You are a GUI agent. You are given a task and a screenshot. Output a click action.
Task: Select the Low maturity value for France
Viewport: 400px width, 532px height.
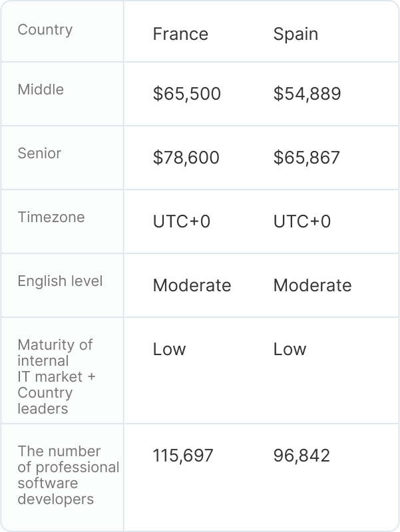pyautogui.click(x=169, y=349)
